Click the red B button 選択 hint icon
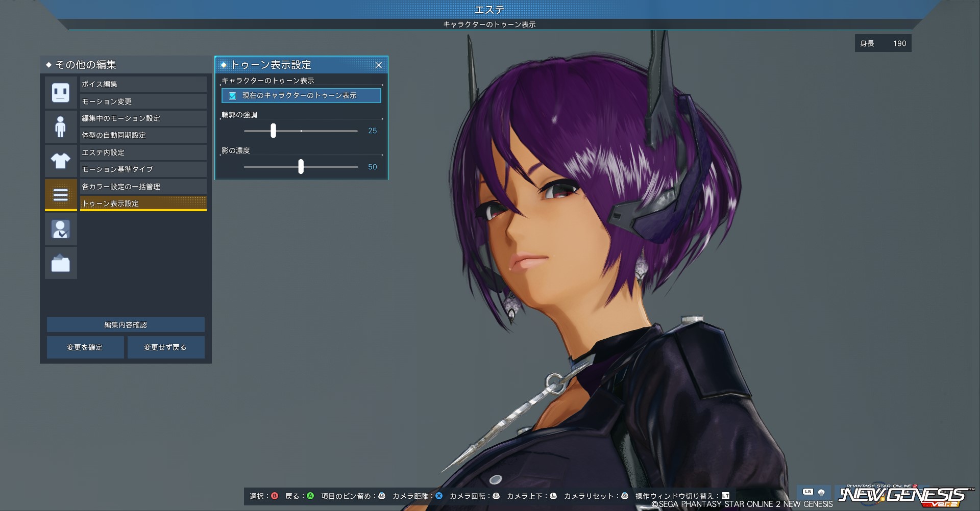 pyautogui.click(x=275, y=496)
